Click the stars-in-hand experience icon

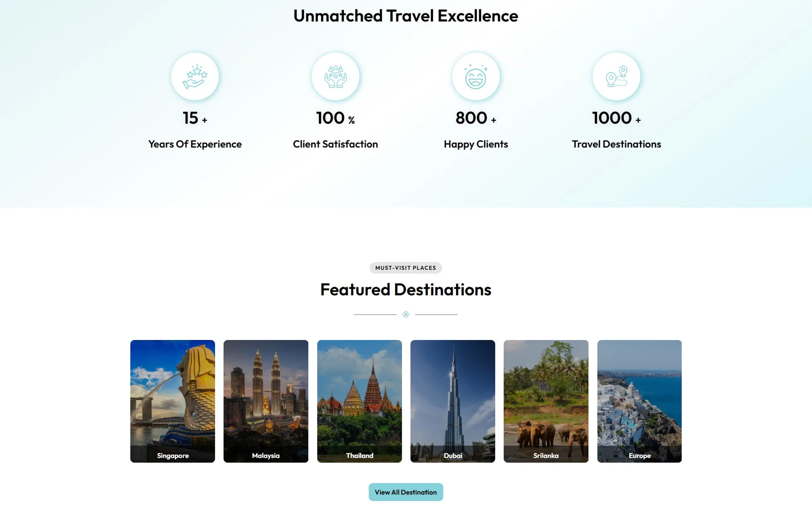195,77
